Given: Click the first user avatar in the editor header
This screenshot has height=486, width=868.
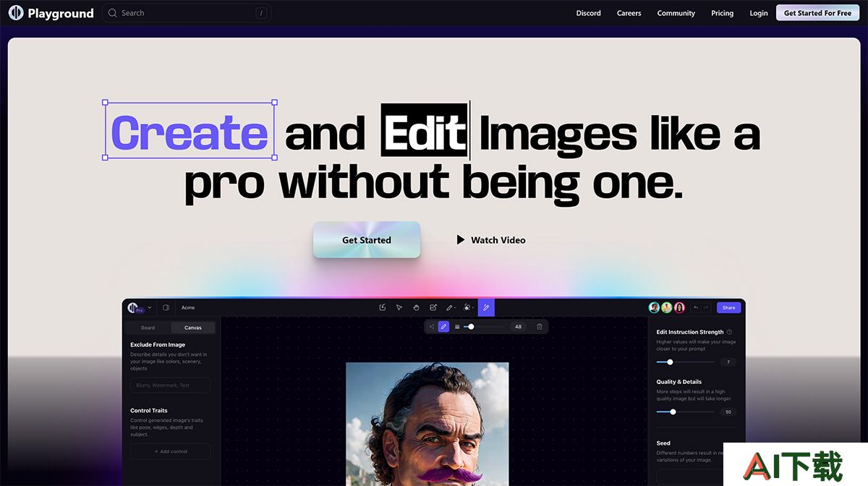Looking at the screenshot, I should 654,307.
